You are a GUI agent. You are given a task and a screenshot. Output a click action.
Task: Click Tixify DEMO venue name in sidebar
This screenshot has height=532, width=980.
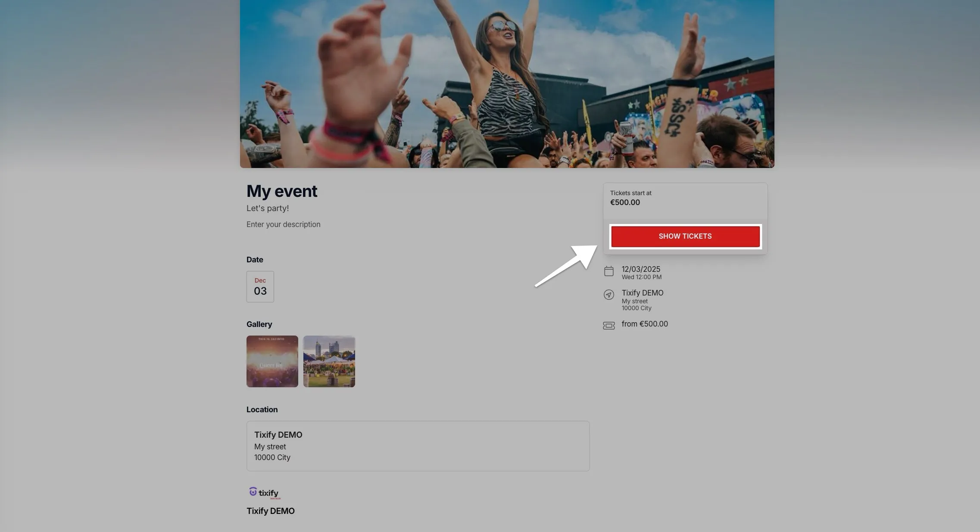pos(643,293)
